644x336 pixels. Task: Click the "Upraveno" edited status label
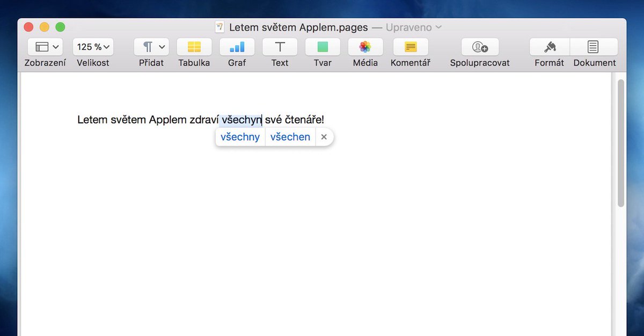[x=409, y=27]
